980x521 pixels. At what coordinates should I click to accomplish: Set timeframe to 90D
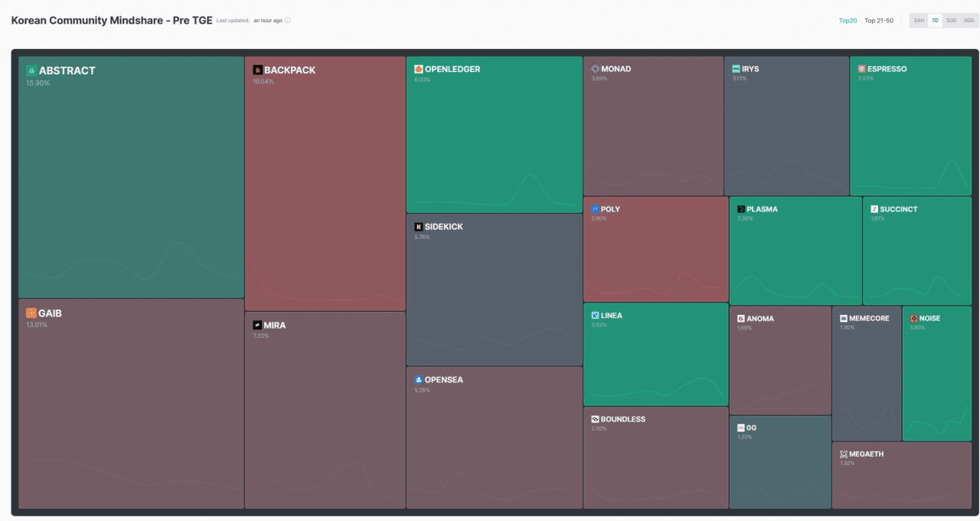(969, 21)
